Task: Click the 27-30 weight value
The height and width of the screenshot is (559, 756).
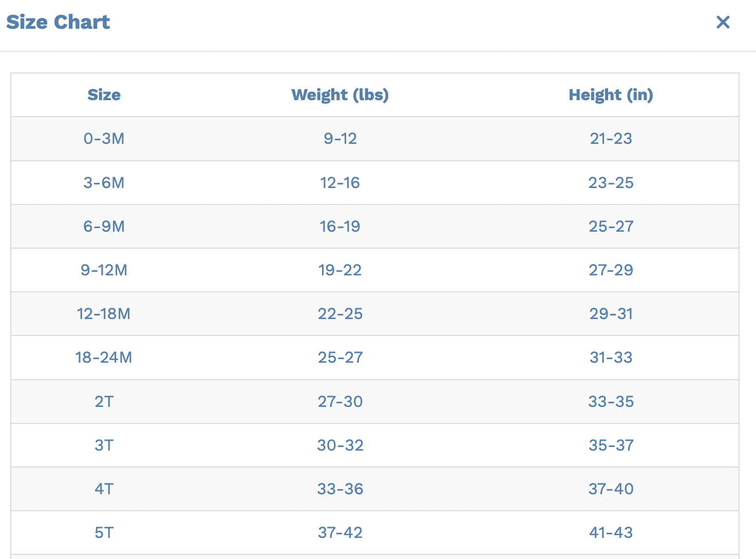Action: coord(340,402)
